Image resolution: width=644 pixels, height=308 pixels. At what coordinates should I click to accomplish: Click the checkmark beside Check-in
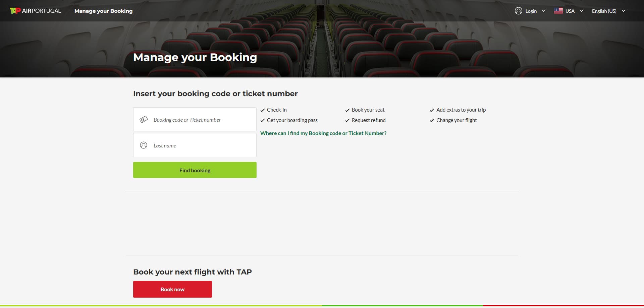[263, 110]
